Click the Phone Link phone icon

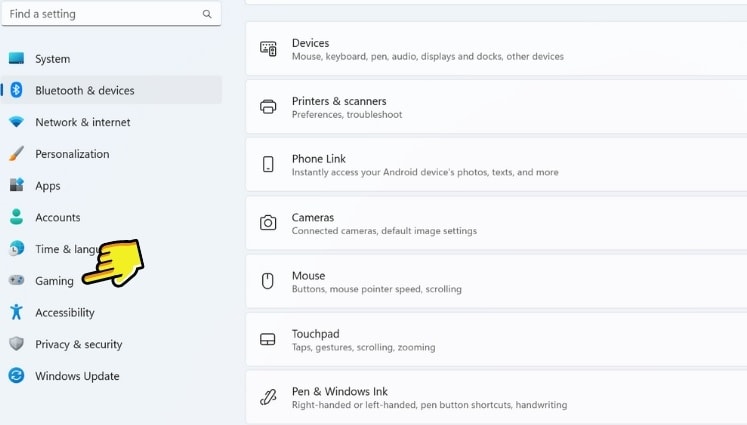[268, 164]
